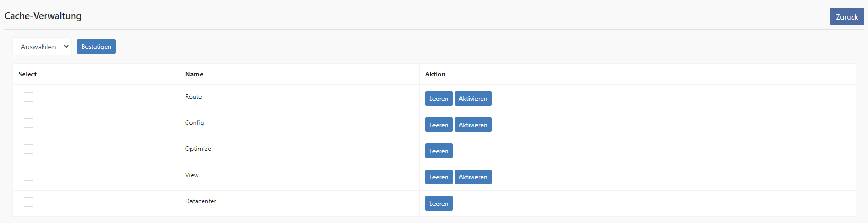This screenshot has height=223, width=868.
Task: Tick the checkbox for the Route row
Action: click(x=29, y=97)
